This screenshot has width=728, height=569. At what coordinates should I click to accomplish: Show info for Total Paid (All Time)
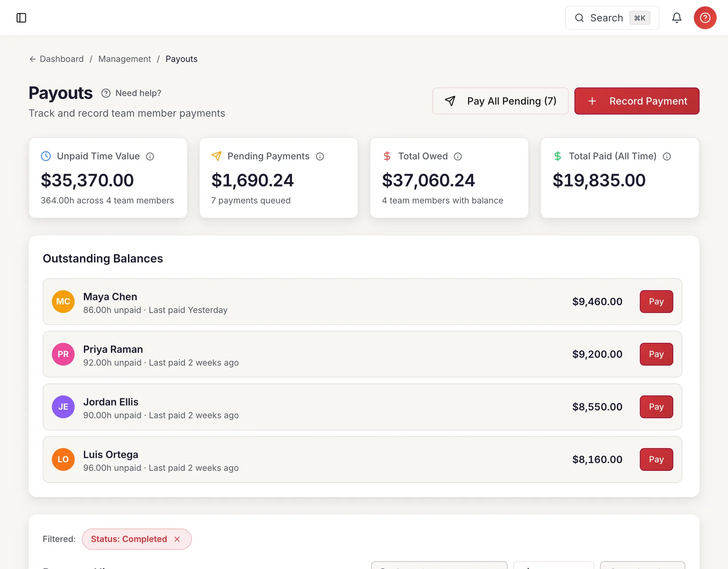[x=667, y=156]
